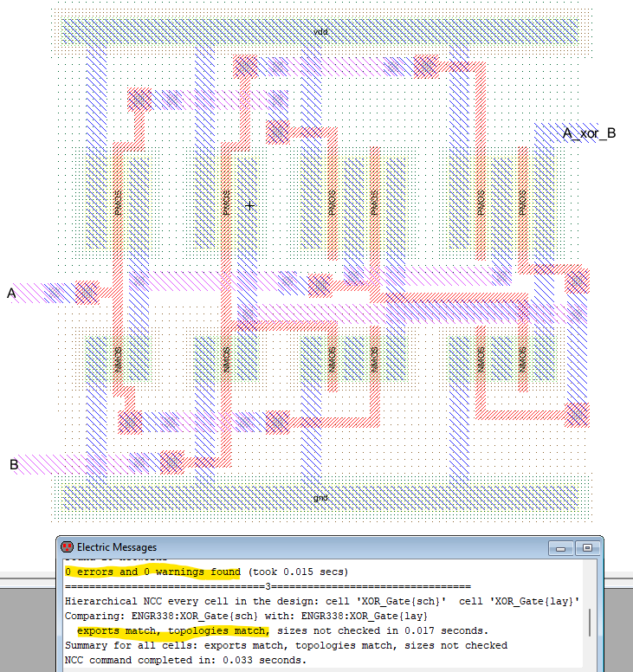Select the A input export label

pyautogui.click(x=12, y=294)
